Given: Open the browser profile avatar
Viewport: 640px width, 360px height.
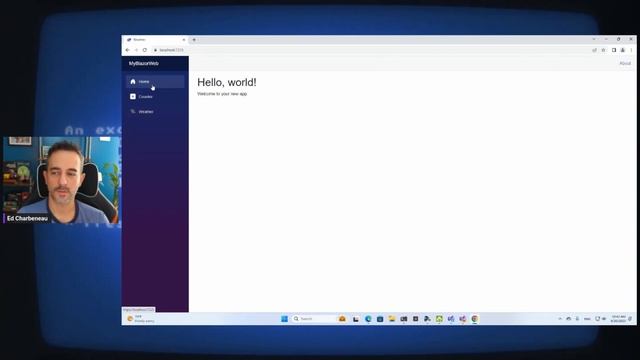Looking at the screenshot, I should [623, 50].
